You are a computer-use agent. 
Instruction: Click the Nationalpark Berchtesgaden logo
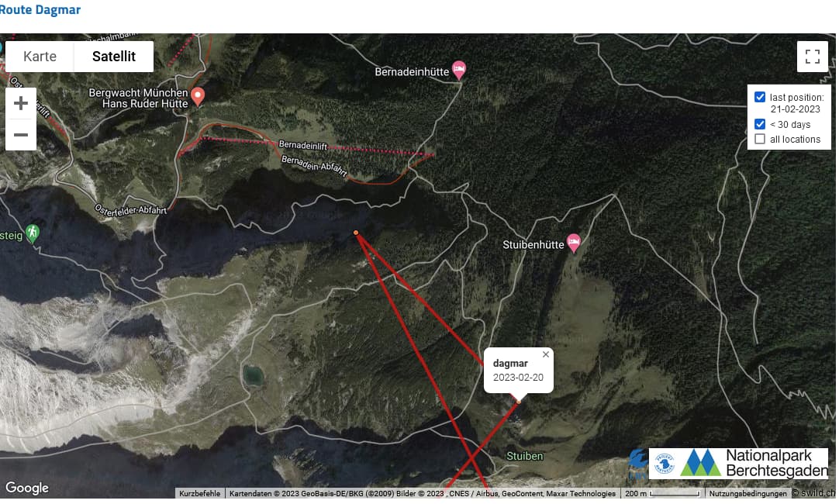[x=738, y=464]
